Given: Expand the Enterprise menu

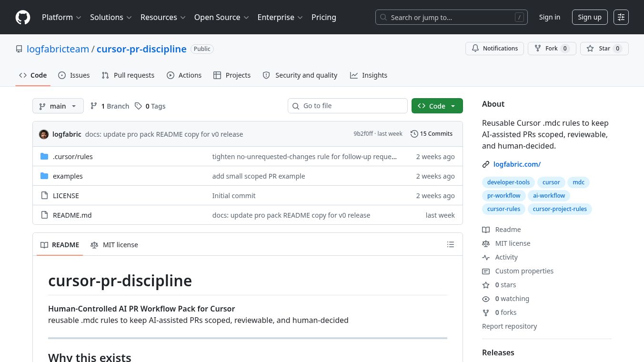Looking at the screenshot, I should 280,17.
